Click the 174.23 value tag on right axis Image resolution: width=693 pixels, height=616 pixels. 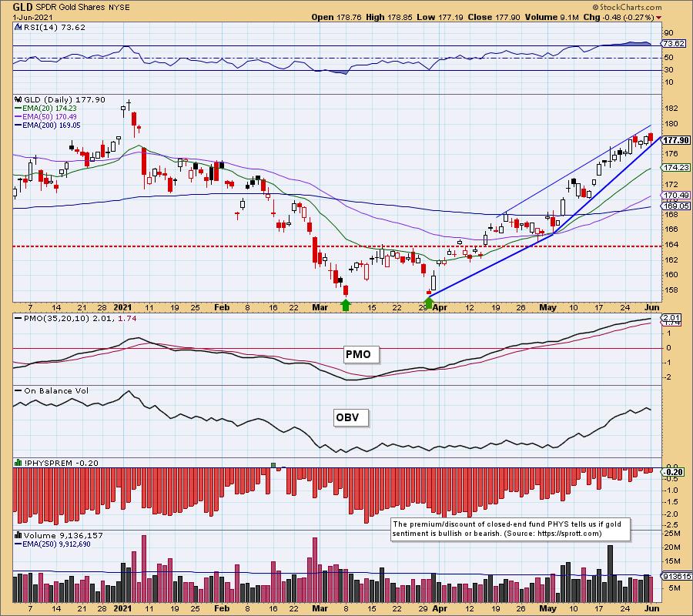[x=676, y=168]
